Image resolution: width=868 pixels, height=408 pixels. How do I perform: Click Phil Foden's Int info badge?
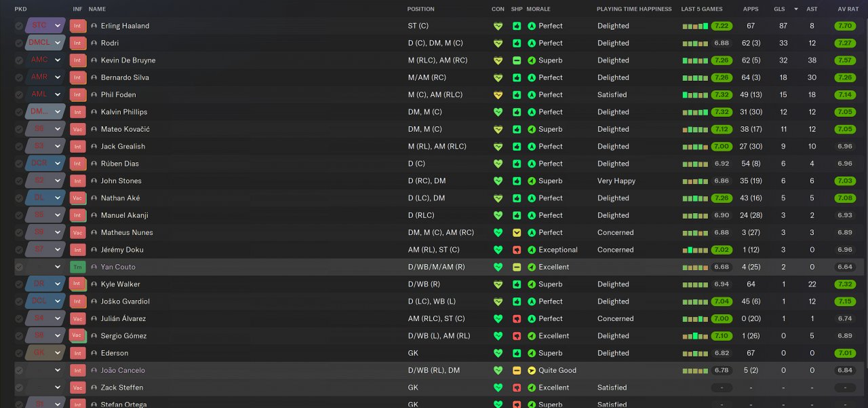tap(77, 94)
